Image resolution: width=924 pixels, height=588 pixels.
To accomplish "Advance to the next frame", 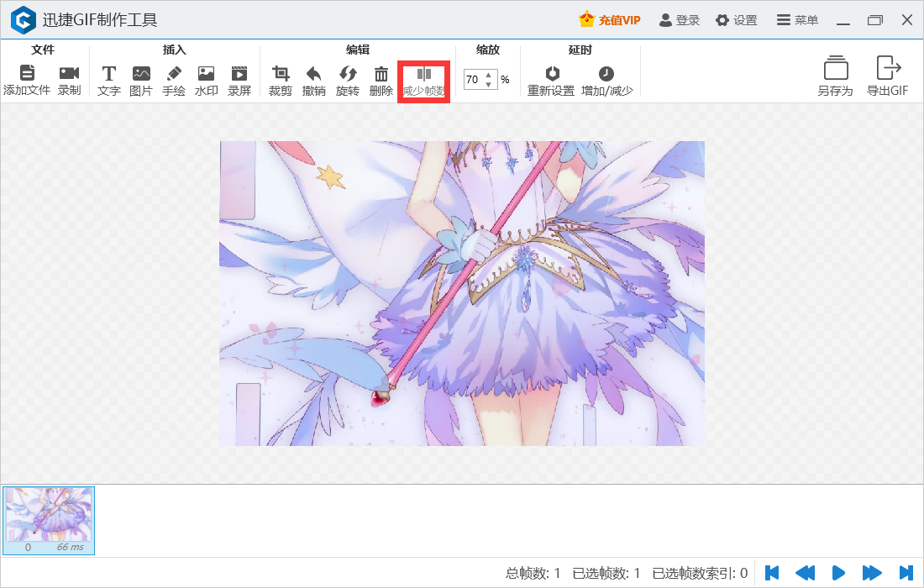I will tap(872, 573).
